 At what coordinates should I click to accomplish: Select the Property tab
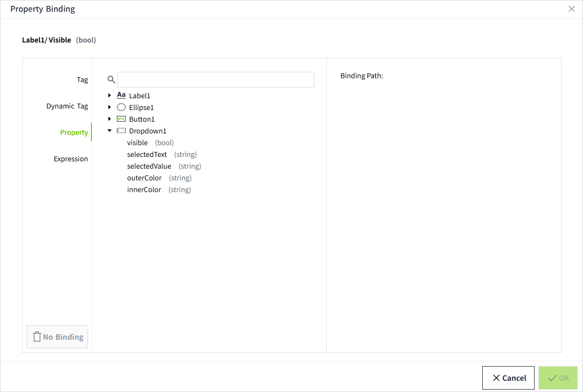click(74, 132)
